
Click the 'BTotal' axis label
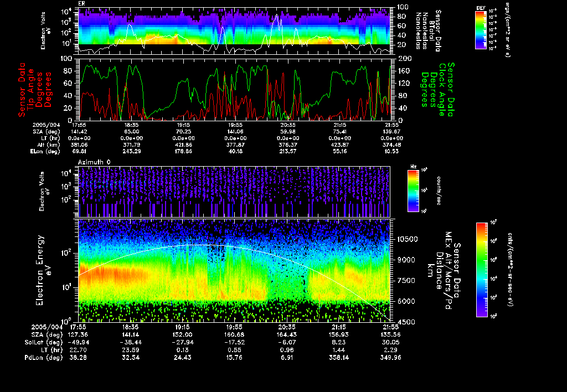(x=432, y=30)
